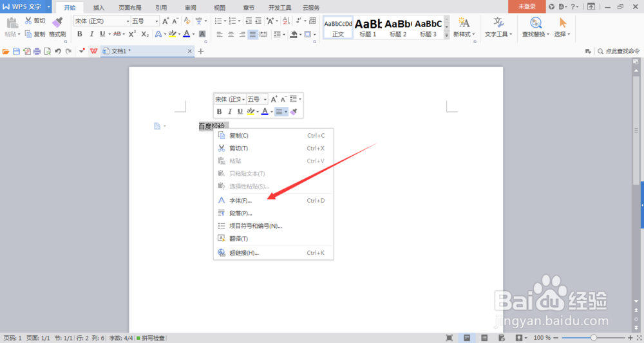644x343 pixels.
Task: Toggle Italic in mini floating toolbar
Action: click(230, 111)
